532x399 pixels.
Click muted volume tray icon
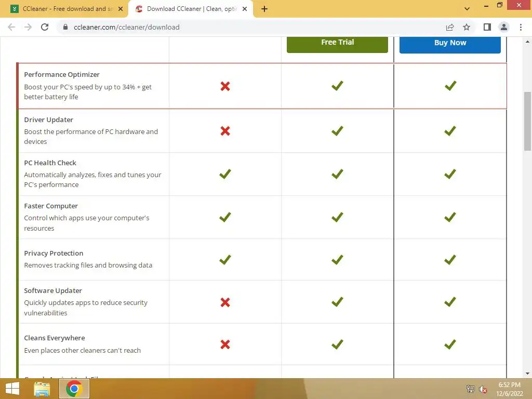[483, 389]
